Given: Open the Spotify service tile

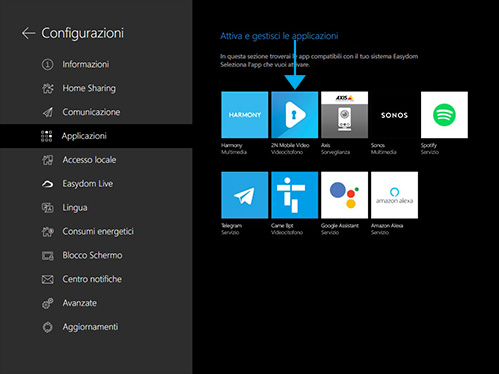Looking at the screenshot, I should [x=444, y=115].
